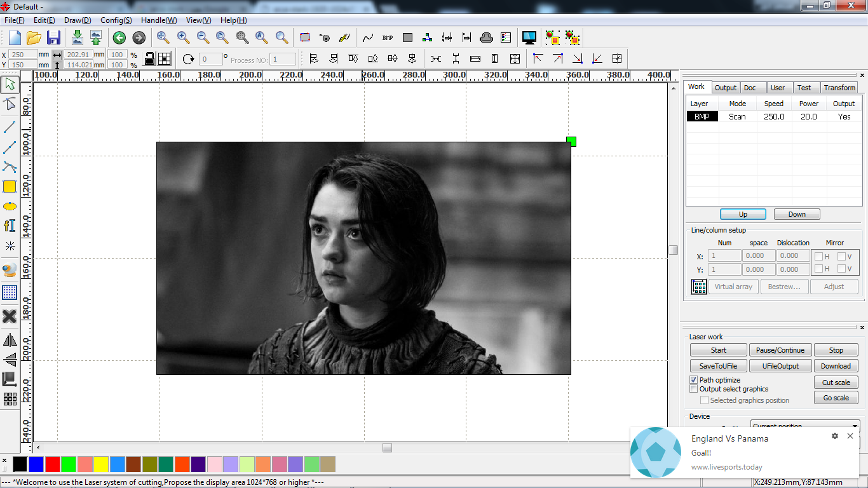
Task: Switch to the Test tab
Action: [x=804, y=88]
